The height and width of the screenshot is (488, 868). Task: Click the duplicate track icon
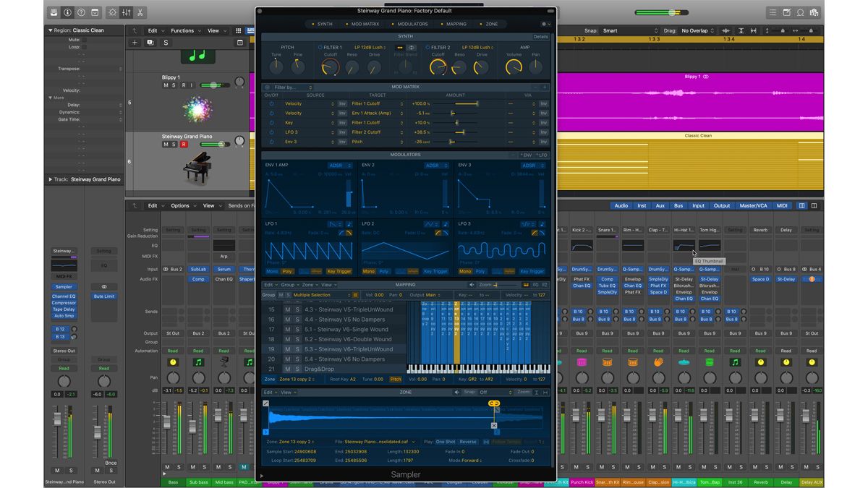click(150, 43)
